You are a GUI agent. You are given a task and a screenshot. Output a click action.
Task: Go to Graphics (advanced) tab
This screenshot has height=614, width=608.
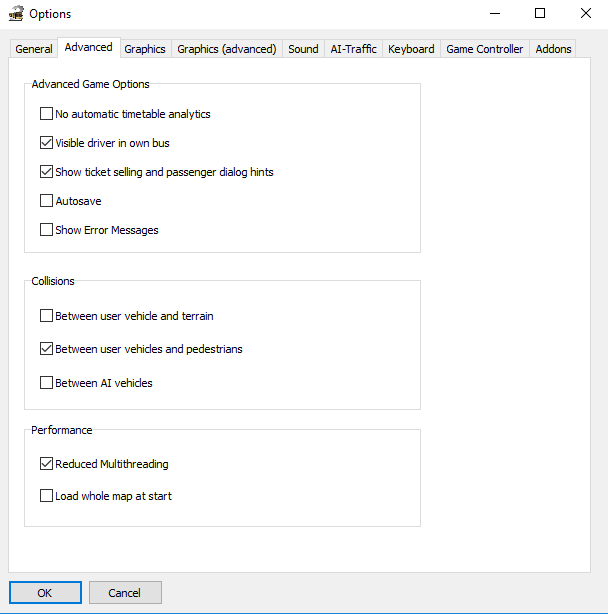[227, 49]
